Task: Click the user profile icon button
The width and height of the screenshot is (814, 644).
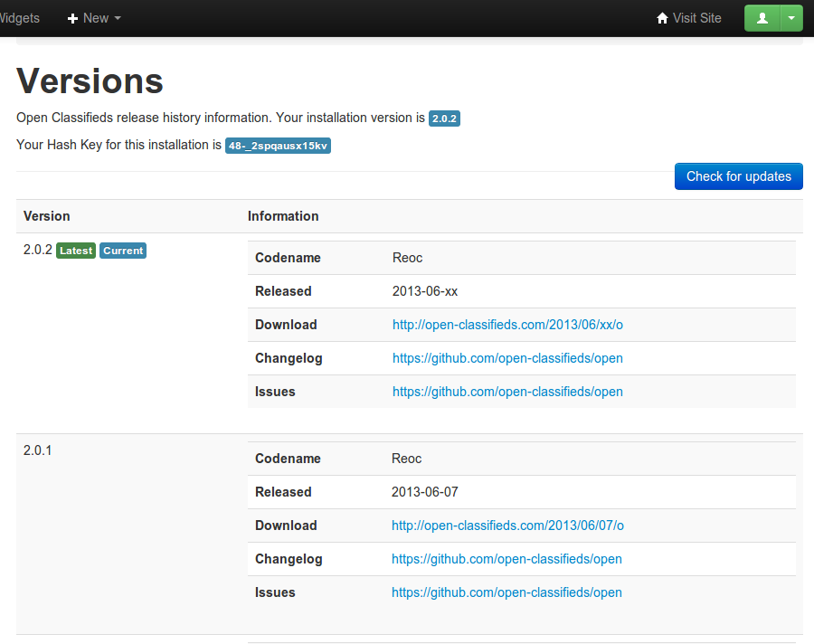Action: coord(762,18)
